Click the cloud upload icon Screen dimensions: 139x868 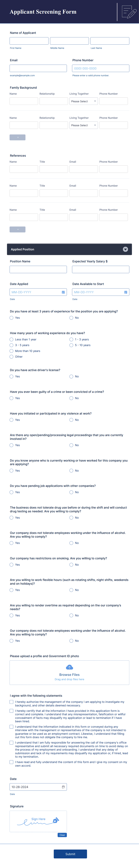(69, 667)
